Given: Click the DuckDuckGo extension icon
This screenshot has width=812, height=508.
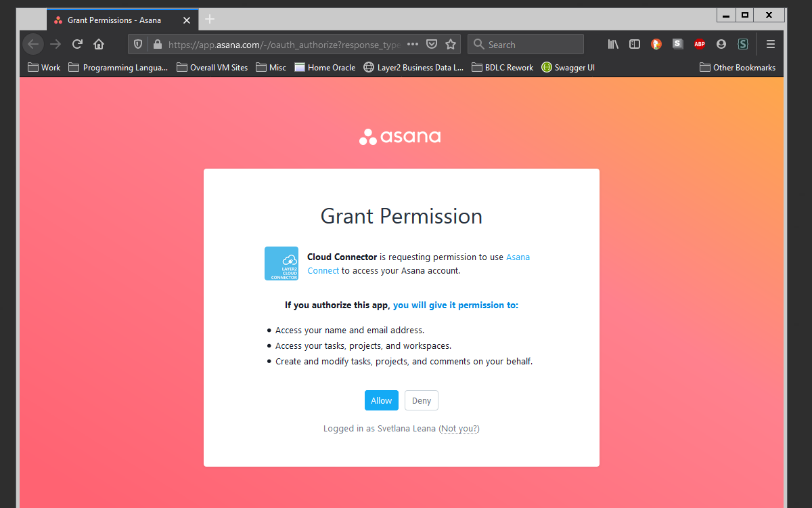Looking at the screenshot, I should point(656,45).
